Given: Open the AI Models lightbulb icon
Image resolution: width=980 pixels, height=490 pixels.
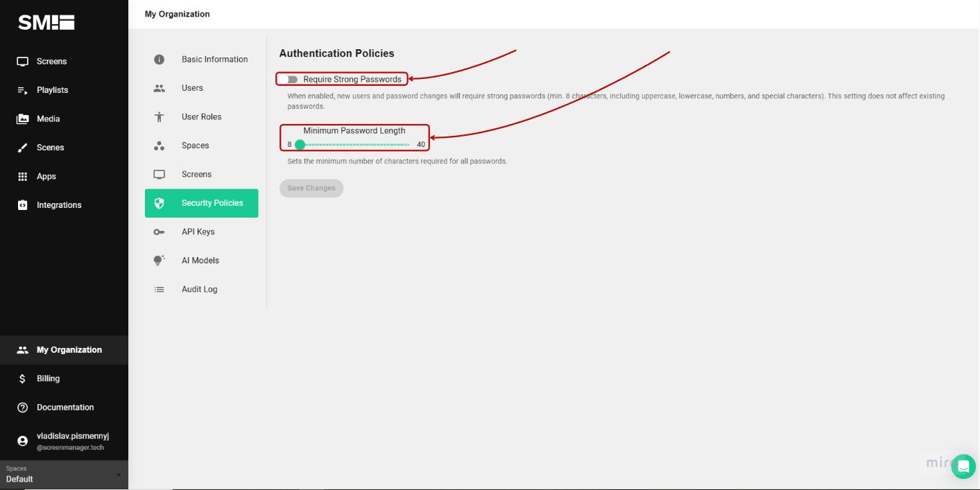Looking at the screenshot, I should click(x=159, y=260).
